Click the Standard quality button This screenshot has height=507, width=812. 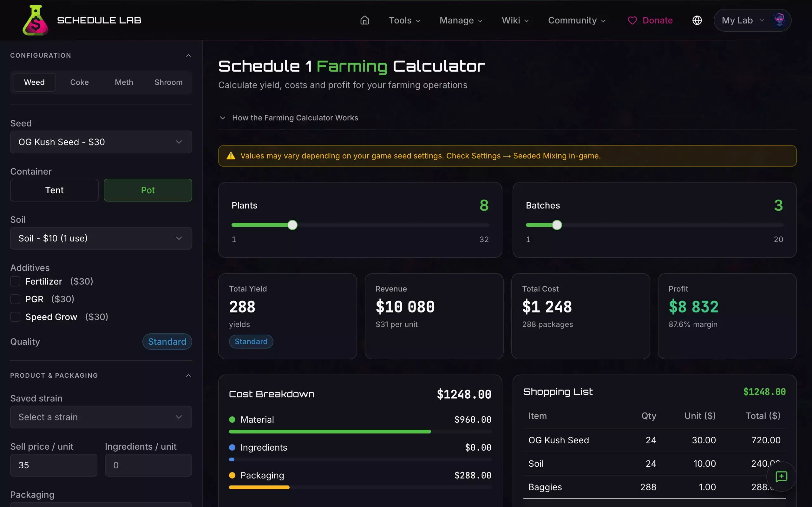coord(167,342)
